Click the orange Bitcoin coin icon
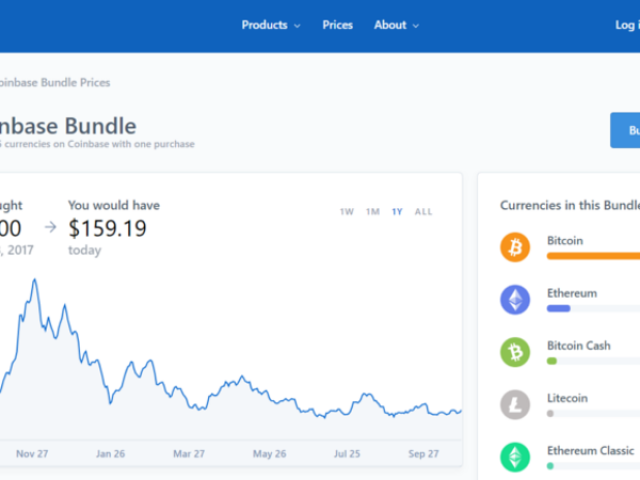Viewport: 640px width, 480px height. click(515, 247)
